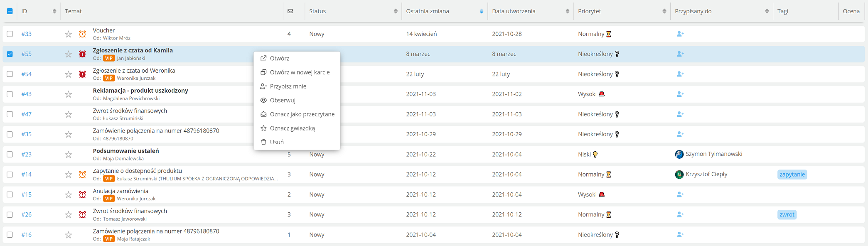
Task: Star the Voucher ticket #33
Action: [x=69, y=34]
